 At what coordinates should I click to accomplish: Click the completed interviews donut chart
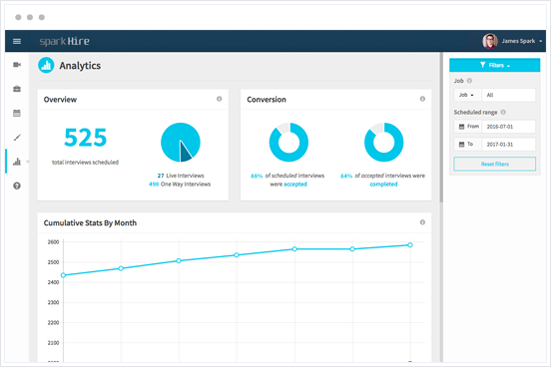click(384, 142)
